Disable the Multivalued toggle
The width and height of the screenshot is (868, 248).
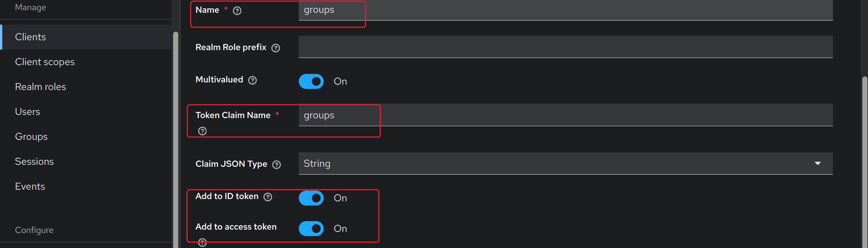(x=311, y=81)
